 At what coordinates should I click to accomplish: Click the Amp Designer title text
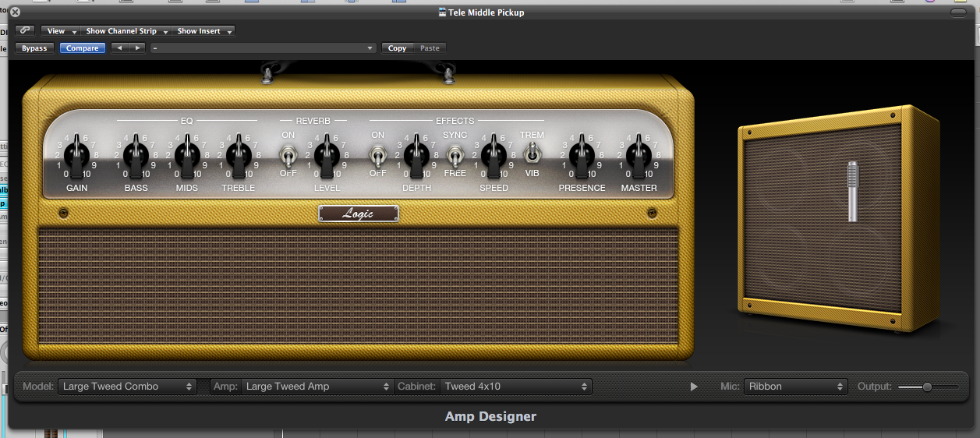coord(490,416)
